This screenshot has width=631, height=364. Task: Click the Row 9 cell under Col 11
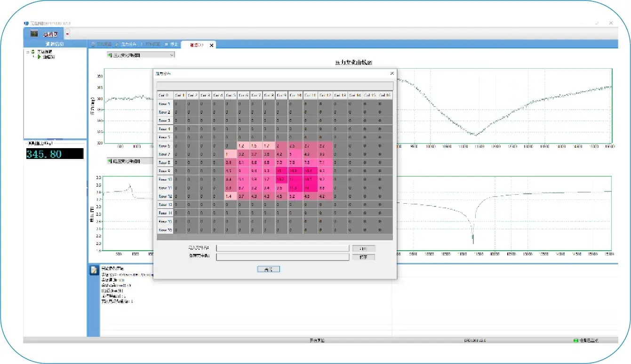(x=311, y=171)
